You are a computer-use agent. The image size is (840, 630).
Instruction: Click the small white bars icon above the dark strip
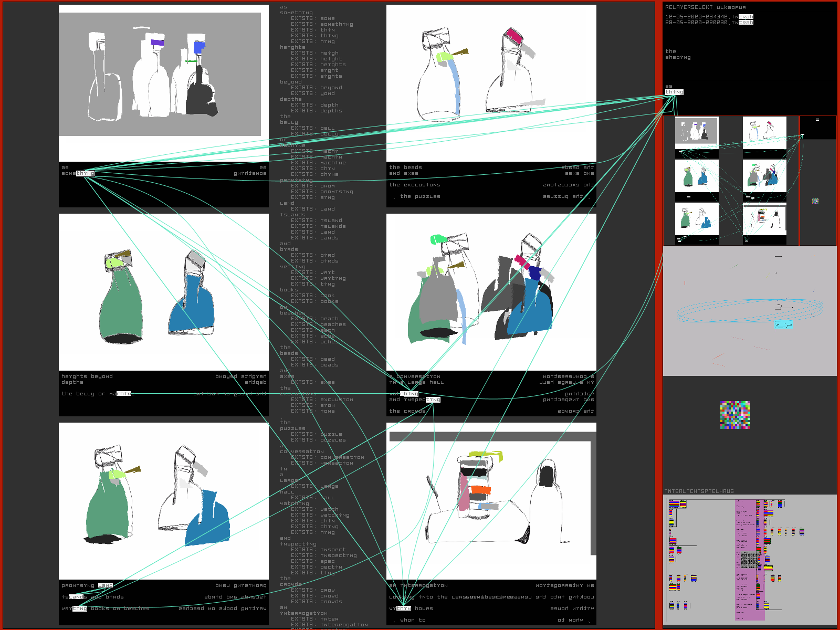click(817, 120)
